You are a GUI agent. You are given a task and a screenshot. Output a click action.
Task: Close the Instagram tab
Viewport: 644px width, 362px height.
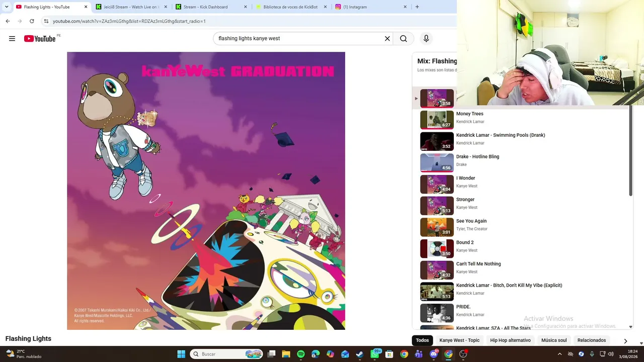[x=405, y=7]
